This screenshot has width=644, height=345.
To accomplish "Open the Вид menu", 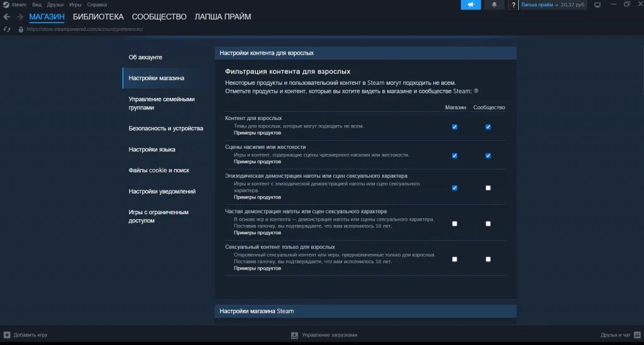I will coord(36,4).
